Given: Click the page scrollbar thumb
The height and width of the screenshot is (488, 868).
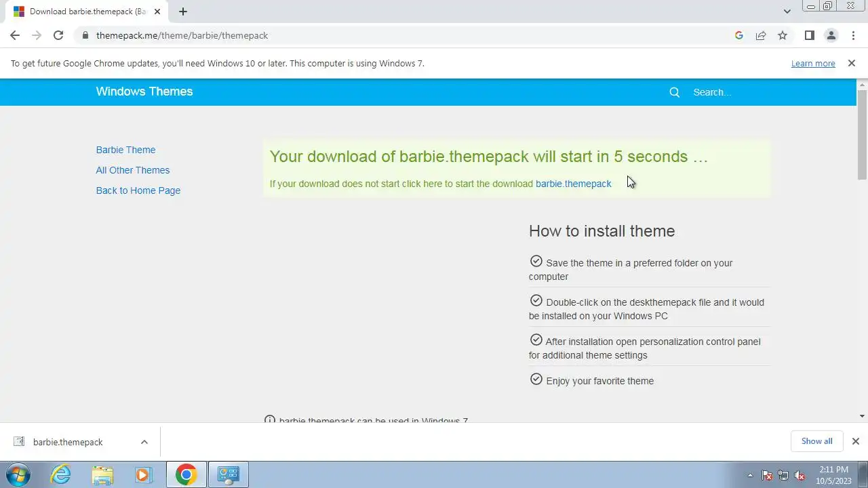Looking at the screenshot, I should [863, 134].
